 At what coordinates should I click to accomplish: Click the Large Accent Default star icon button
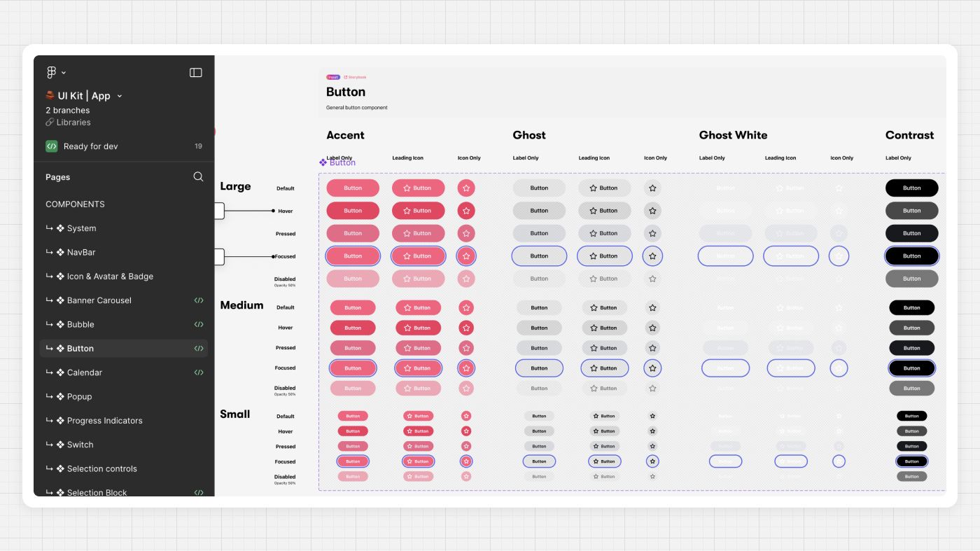(466, 188)
